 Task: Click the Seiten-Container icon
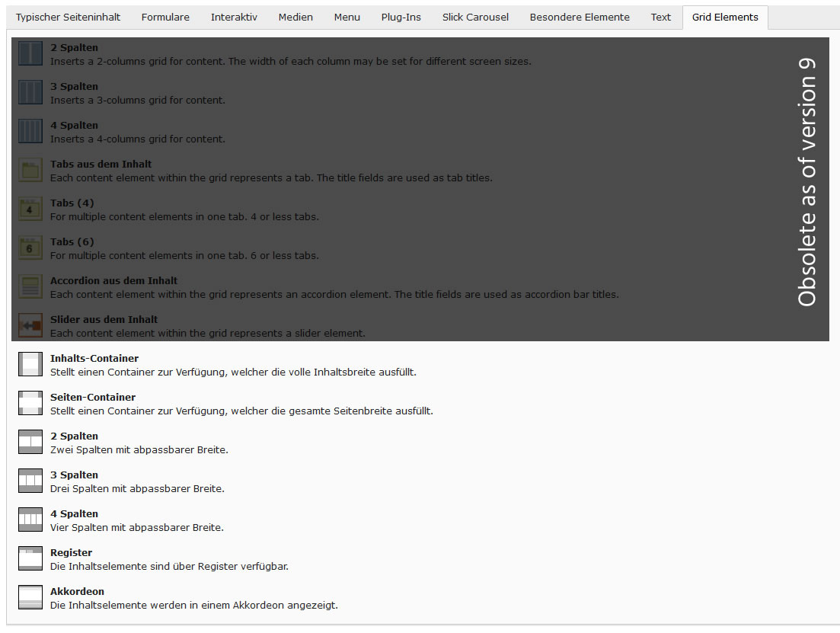[x=30, y=403]
